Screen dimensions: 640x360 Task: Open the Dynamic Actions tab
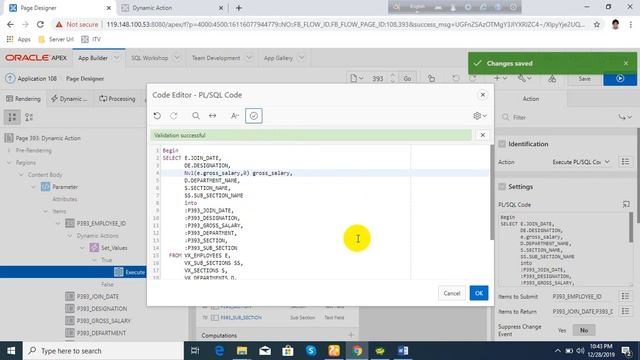69,99
